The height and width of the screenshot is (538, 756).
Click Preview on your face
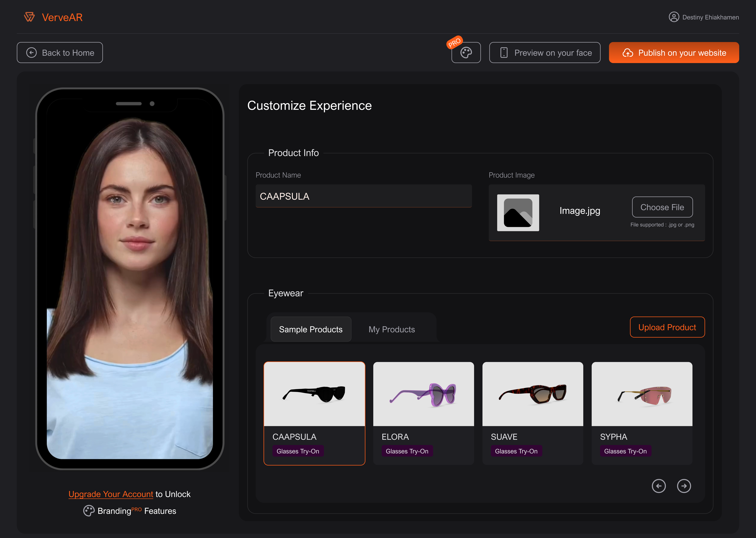pyautogui.click(x=545, y=53)
